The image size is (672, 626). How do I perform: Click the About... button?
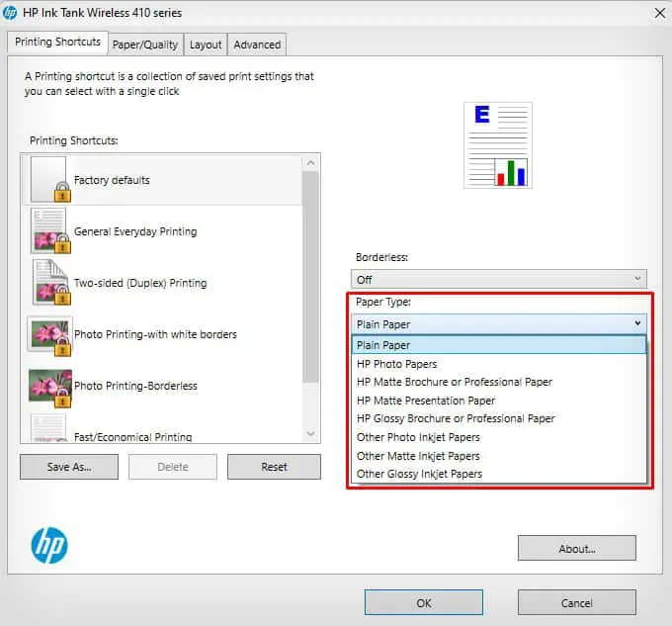tap(577, 548)
